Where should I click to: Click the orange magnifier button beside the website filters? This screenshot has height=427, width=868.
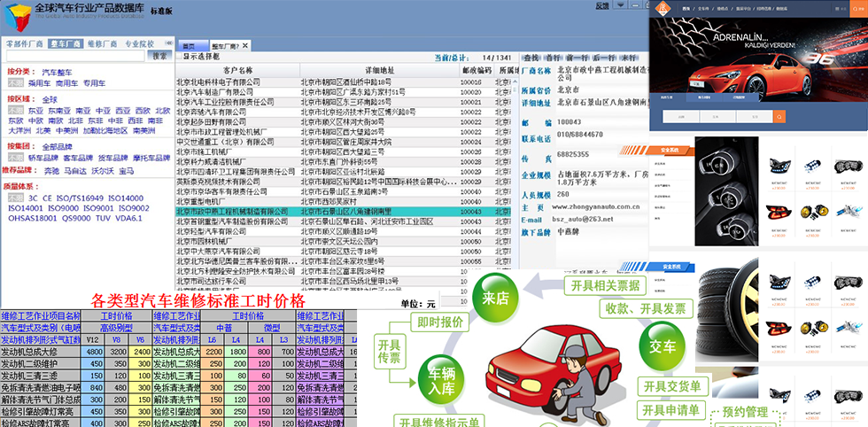tap(779, 116)
